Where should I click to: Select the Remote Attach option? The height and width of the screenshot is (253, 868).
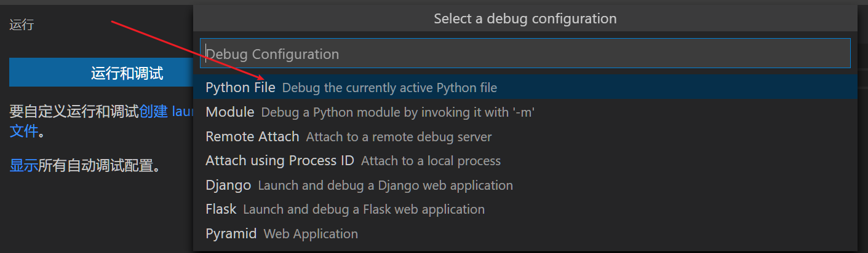click(x=252, y=136)
